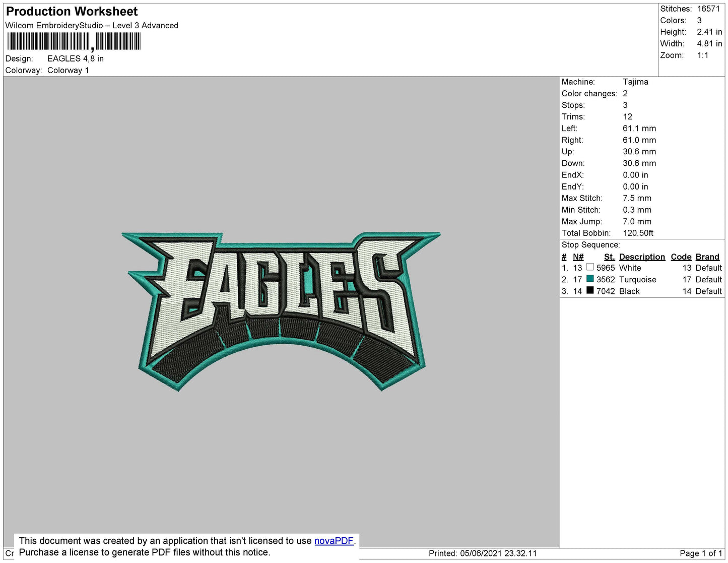This screenshot has width=728, height=563.
Task: Select the design name 'EAGLES 4,8 in'
Action: pyautogui.click(x=76, y=58)
